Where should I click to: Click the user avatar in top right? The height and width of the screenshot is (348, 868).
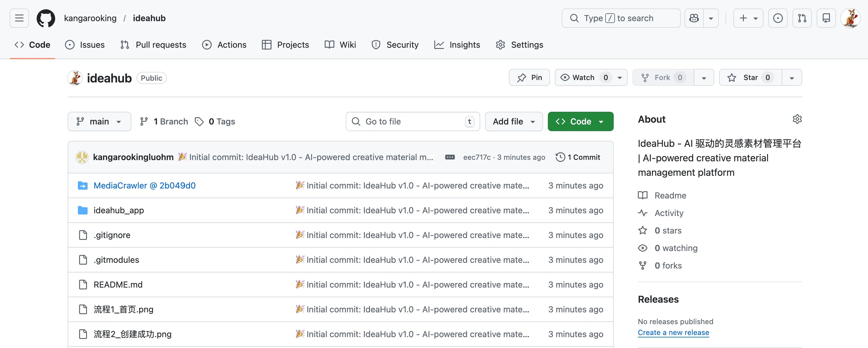click(x=850, y=18)
